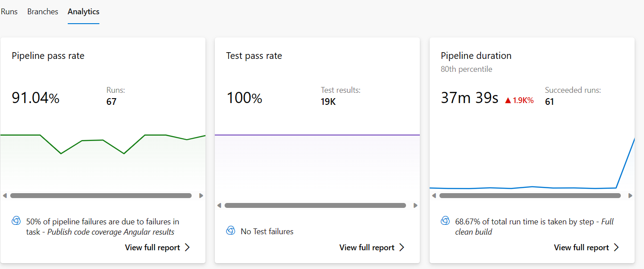Click the left arrow on Pipeline pass rate chart scrollbar
The image size is (644, 269).
click(5, 195)
